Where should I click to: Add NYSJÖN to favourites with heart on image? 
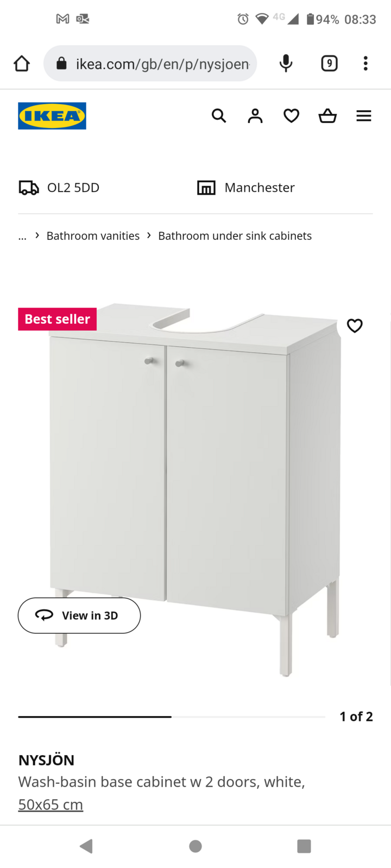tap(355, 325)
